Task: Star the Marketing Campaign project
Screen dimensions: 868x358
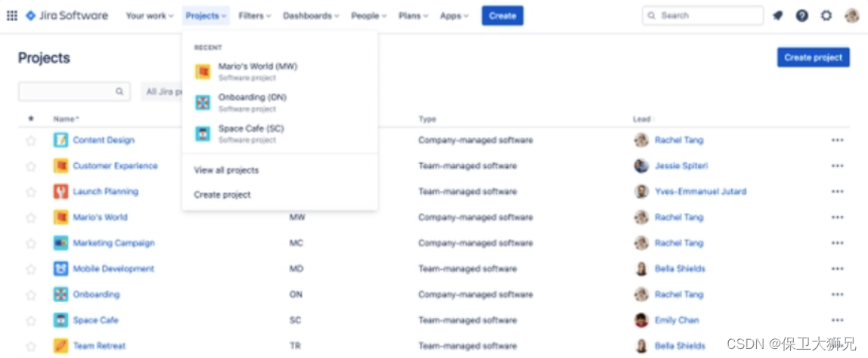Action: tap(31, 243)
